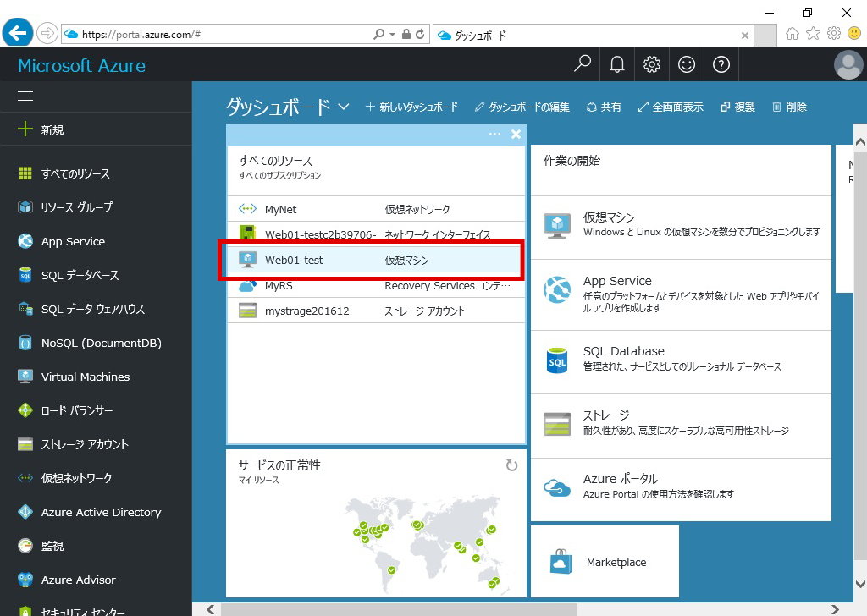This screenshot has width=867, height=616.
Task: Click the service health world map
Action: [422, 544]
